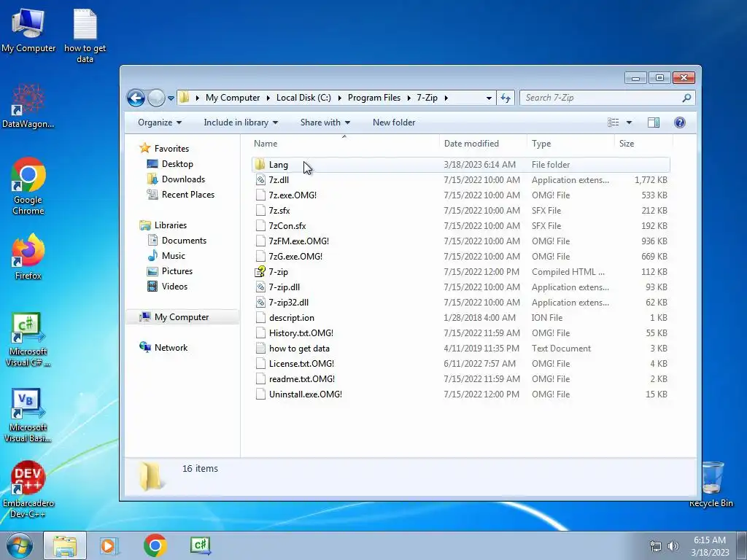Screen dimensions: 747x560
Task: Open the view options dropdown arrow
Action: (629, 122)
